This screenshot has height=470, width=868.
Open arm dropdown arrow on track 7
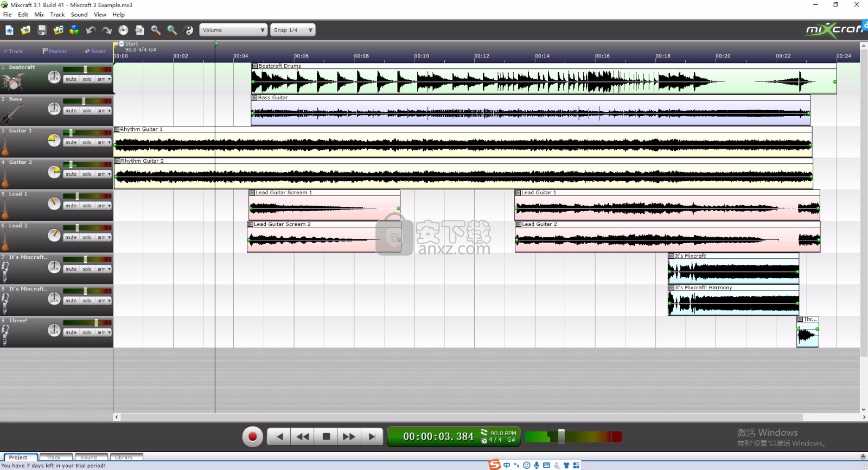pyautogui.click(x=109, y=269)
